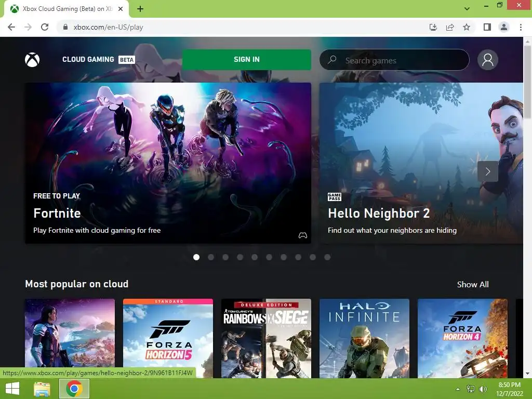Click the network tray icon
The height and width of the screenshot is (399, 532).
(x=471, y=389)
